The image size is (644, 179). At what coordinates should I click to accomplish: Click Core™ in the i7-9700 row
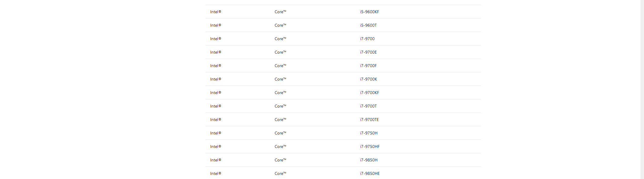point(280,39)
